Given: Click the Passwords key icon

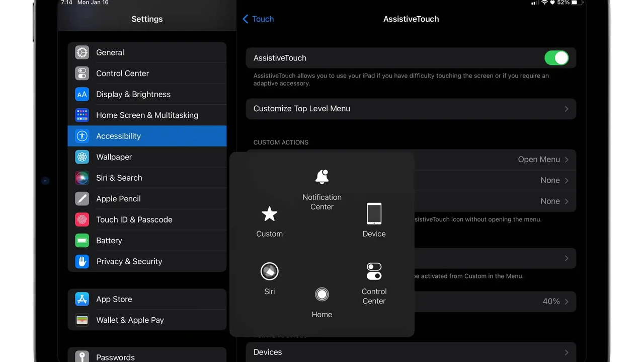Looking at the screenshot, I should pos(82,356).
